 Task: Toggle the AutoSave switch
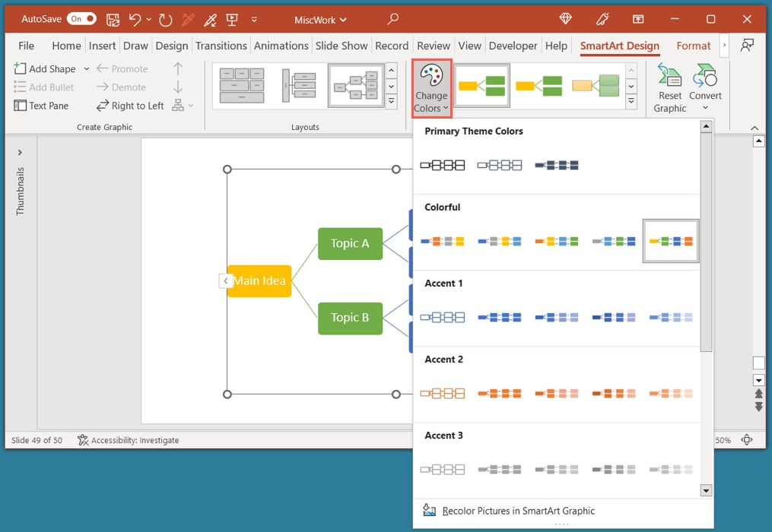pyautogui.click(x=81, y=19)
